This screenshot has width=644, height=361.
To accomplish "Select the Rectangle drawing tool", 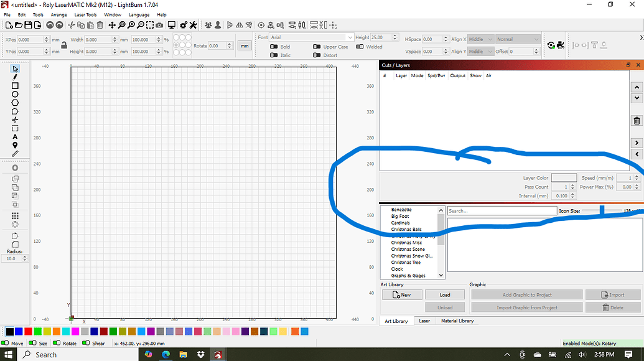I will (15, 85).
